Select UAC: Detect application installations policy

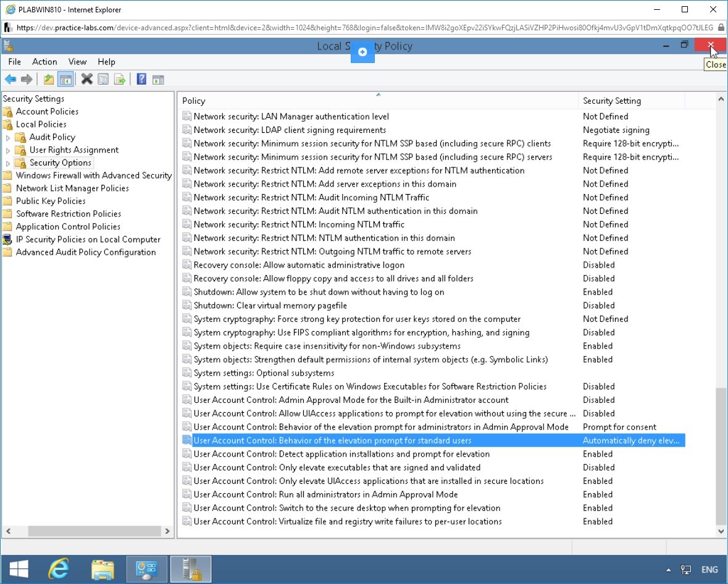coord(341,454)
